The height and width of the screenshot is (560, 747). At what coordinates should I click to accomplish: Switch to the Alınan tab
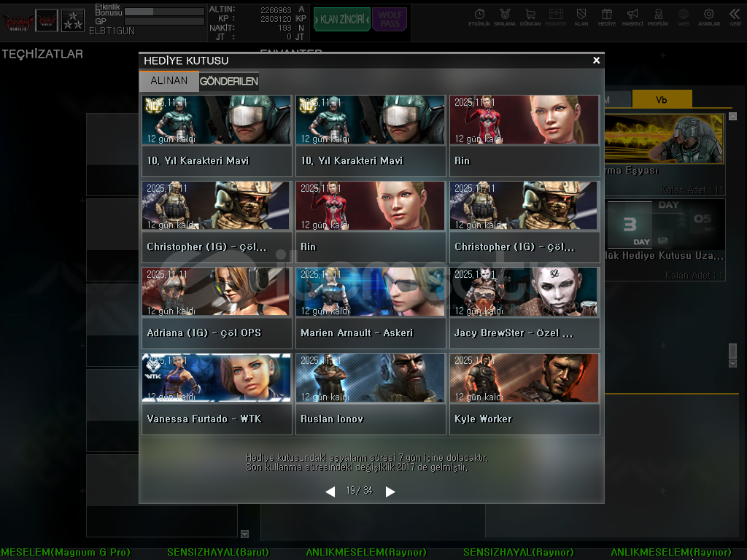(x=169, y=80)
